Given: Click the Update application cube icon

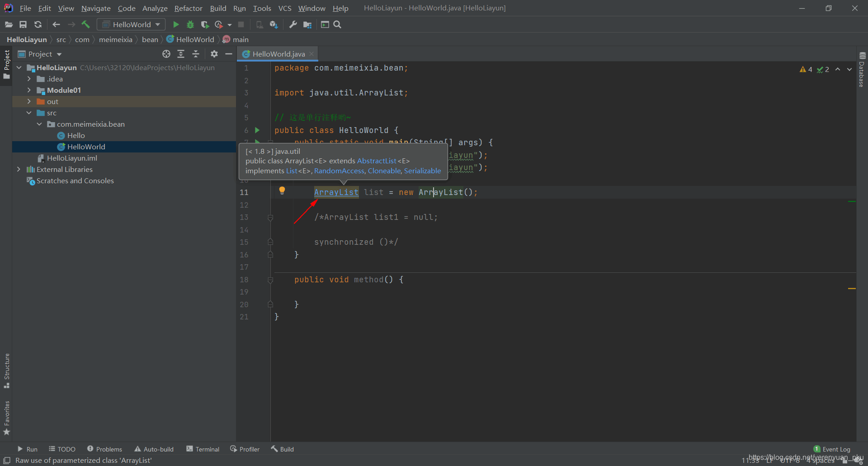Looking at the screenshot, I should [274, 24].
